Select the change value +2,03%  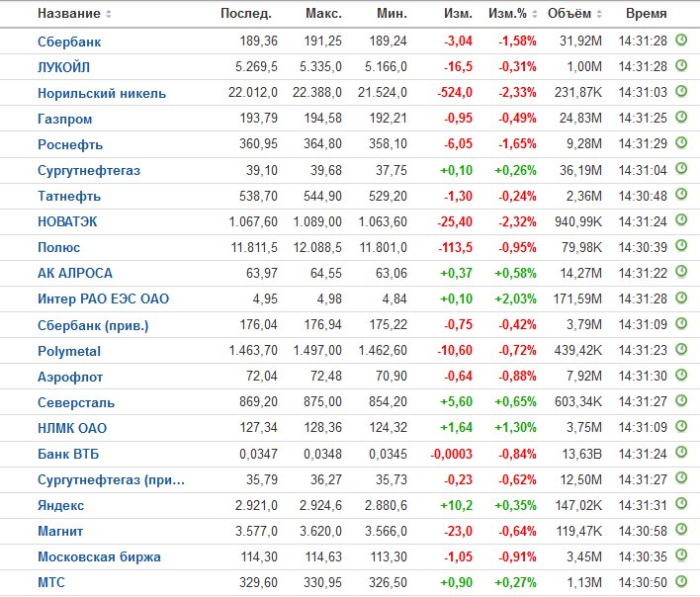click(515, 298)
